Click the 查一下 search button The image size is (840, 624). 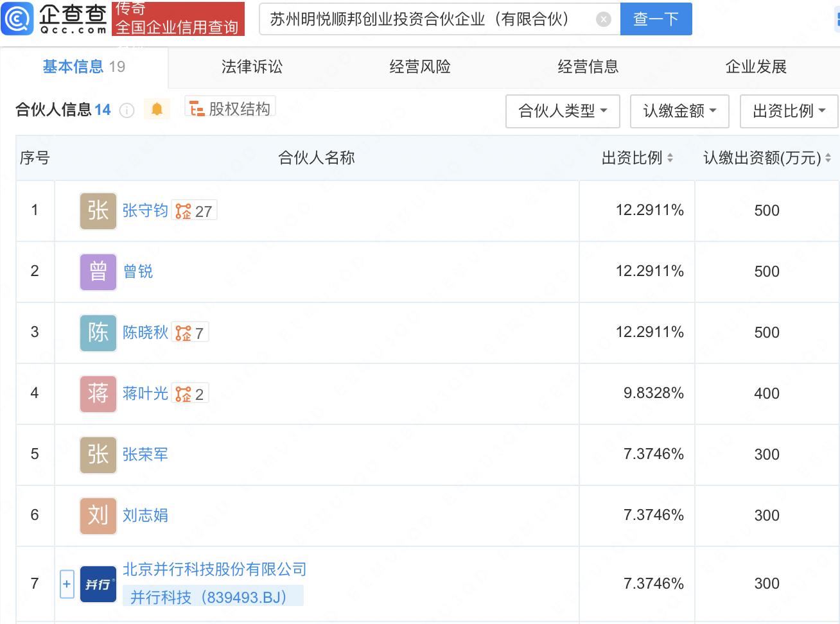[656, 19]
